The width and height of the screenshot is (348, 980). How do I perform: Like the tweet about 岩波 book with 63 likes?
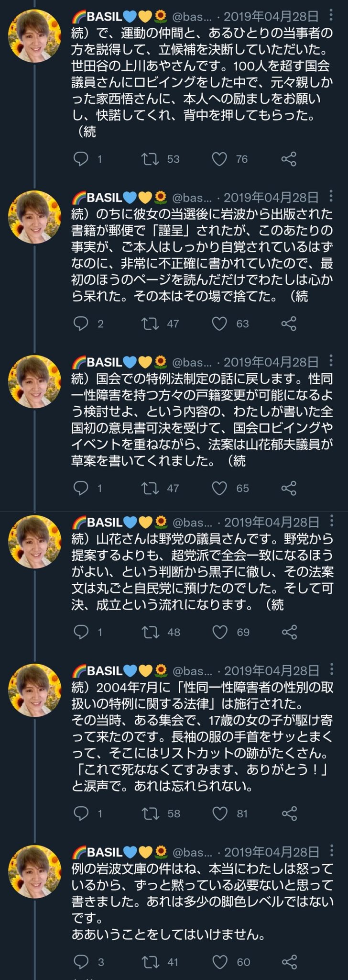219,323
